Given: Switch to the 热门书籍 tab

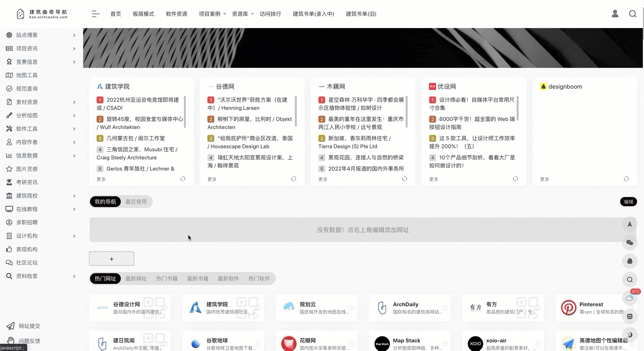Looking at the screenshot, I should click(167, 279).
